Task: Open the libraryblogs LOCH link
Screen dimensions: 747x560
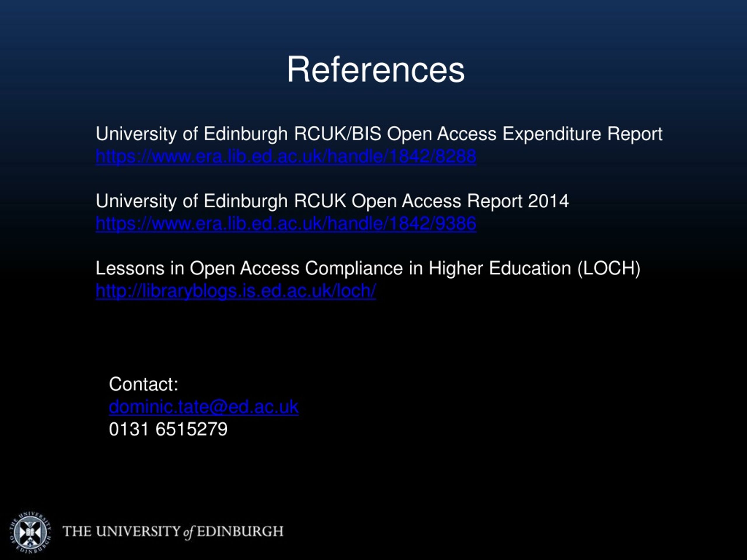Action: tap(236, 291)
